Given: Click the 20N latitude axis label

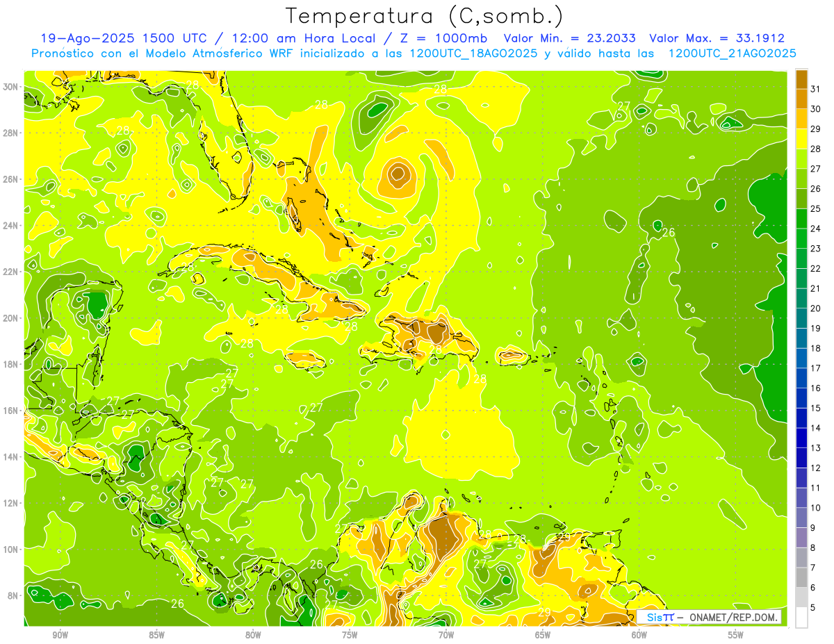Looking at the screenshot, I should pyautogui.click(x=10, y=318).
